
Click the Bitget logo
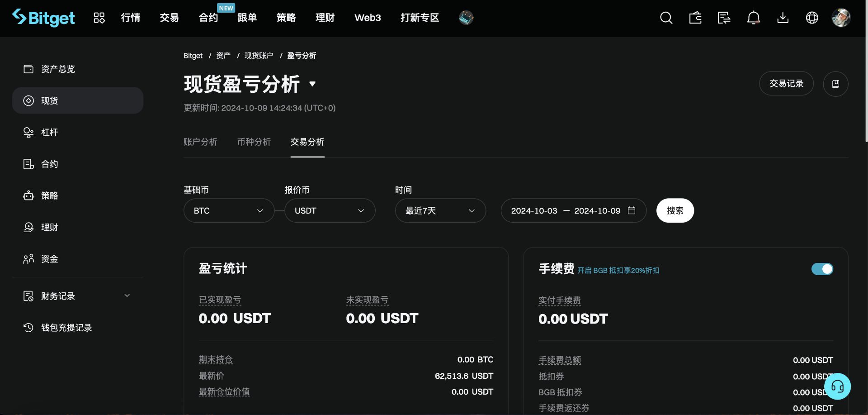click(x=43, y=18)
